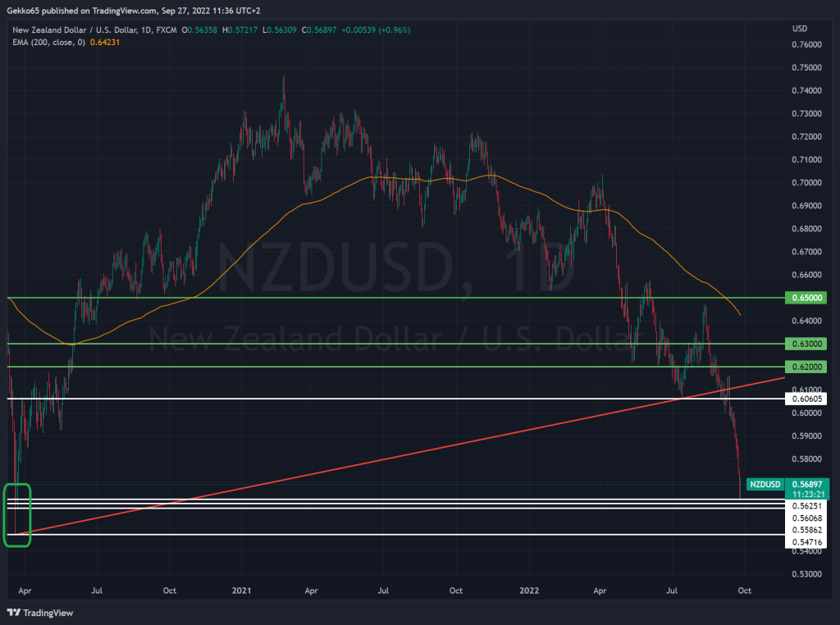Click the 0.53000 mark on price scale

[x=806, y=574]
